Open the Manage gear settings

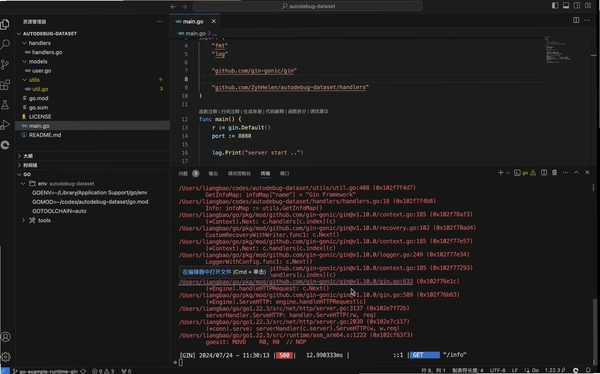6,357
